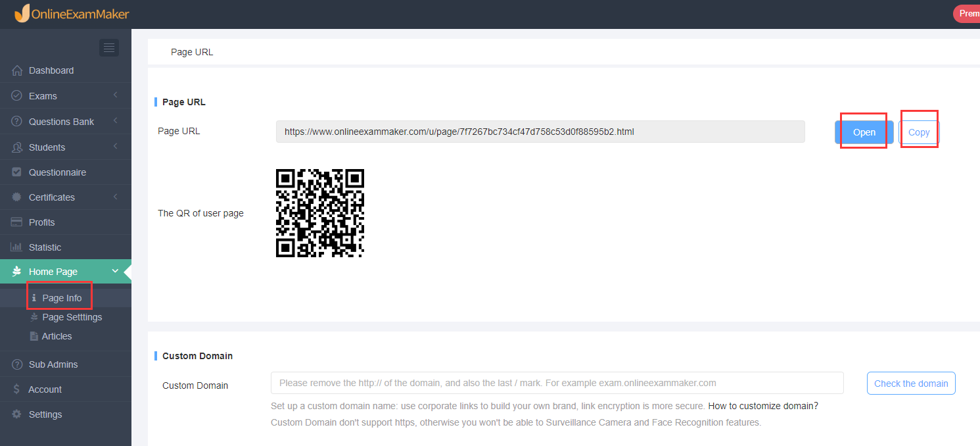Screen dimensions: 980x446
Task: Click Check the domain button
Action: pyautogui.click(x=911, y=384)
